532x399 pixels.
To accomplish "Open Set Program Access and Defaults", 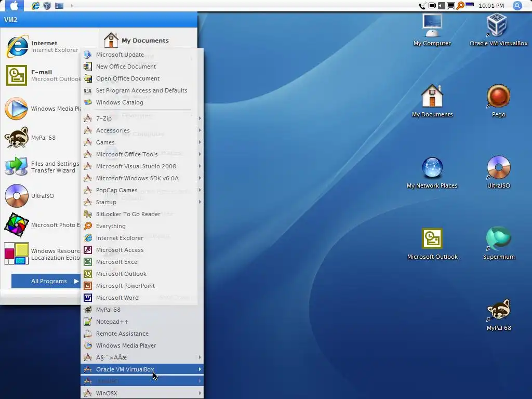I will click(142, 90).
